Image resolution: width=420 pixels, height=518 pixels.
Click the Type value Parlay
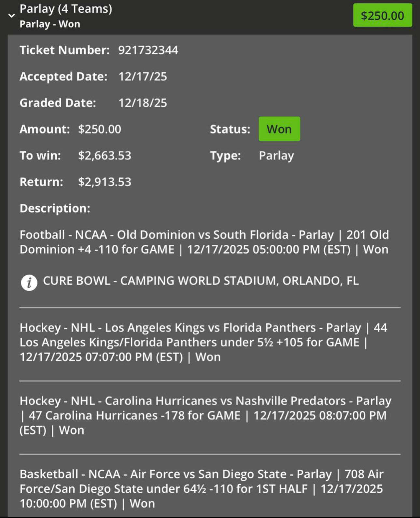(x=276, y=156)
